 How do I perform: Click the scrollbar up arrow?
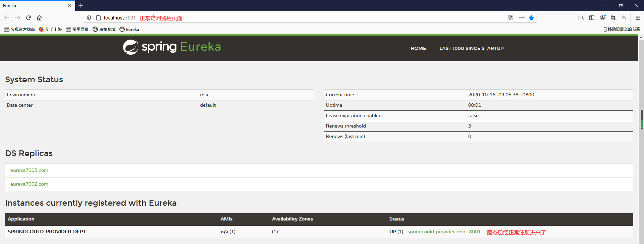[x=641, y=37]
